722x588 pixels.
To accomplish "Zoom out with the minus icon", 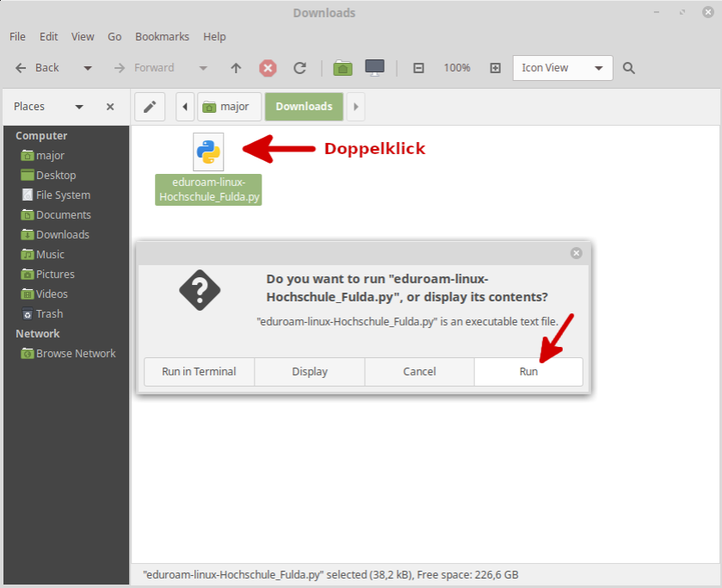I will (418, 68).
